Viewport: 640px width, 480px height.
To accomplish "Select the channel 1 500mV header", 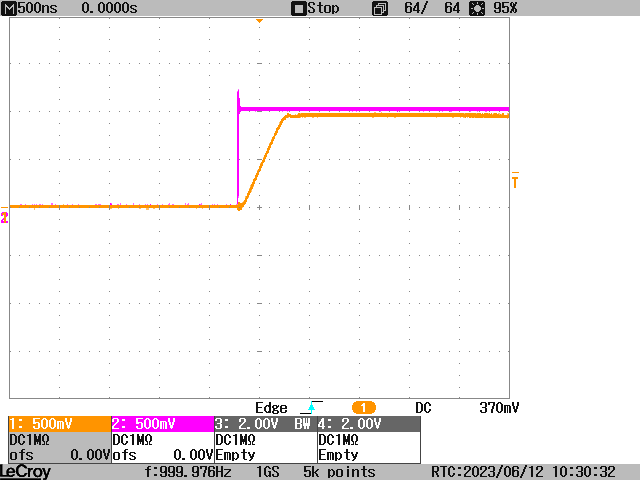I will [60, 424].
